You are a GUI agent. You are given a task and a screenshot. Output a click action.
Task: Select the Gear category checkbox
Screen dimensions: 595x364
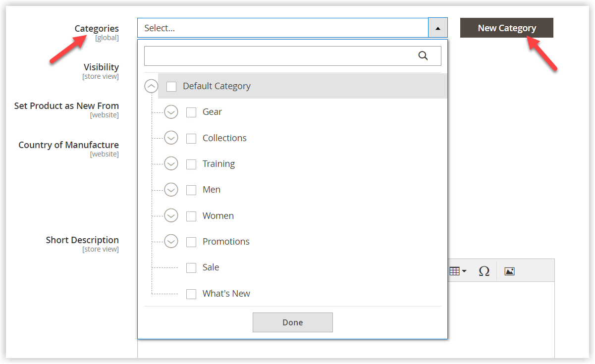coord(191,112)
